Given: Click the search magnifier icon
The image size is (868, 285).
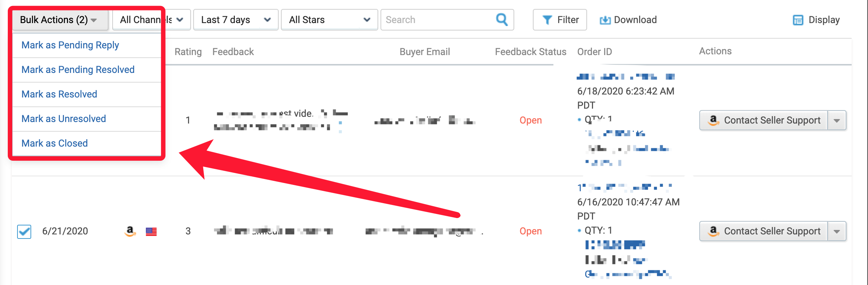Looking at the screenshot, I should pos(502,19).
